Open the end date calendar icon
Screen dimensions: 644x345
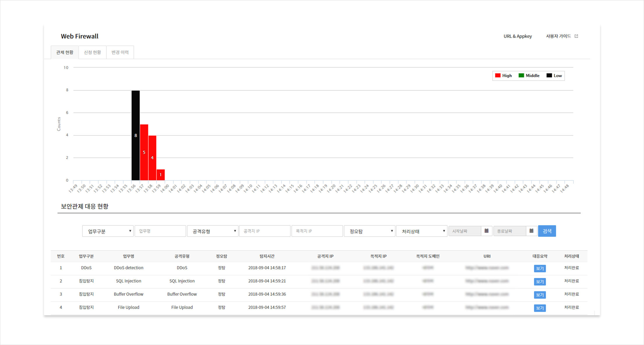click(532, 231)
